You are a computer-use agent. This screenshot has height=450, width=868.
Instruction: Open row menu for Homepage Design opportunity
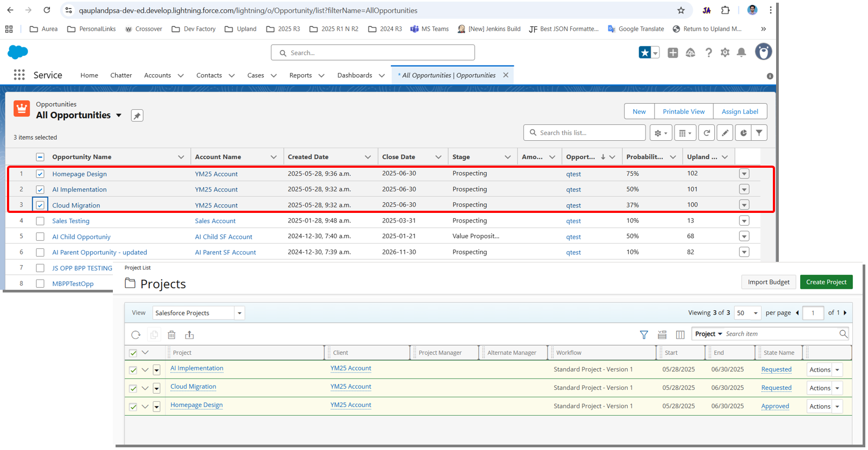(744, 174)
